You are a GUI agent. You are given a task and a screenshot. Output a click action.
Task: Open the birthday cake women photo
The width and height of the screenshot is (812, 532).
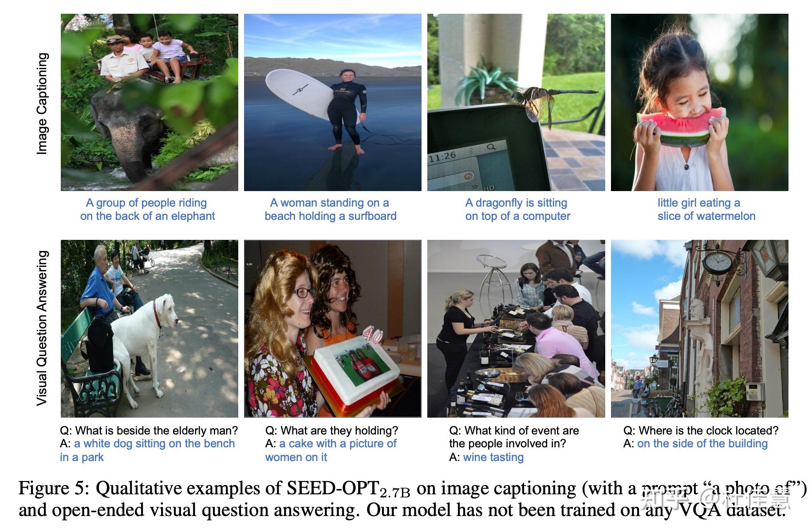pyautogui.click(x=333, y=329)
